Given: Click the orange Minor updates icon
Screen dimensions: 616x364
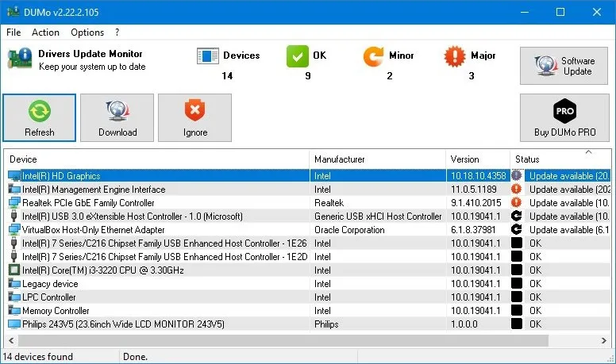Looking at the screenshot, I should pos(373,56).
